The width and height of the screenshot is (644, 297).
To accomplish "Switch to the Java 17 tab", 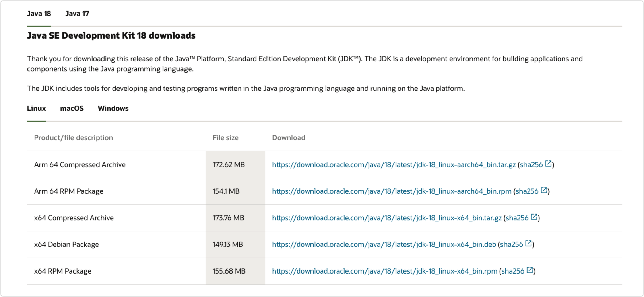I will [x=77, y=14].
